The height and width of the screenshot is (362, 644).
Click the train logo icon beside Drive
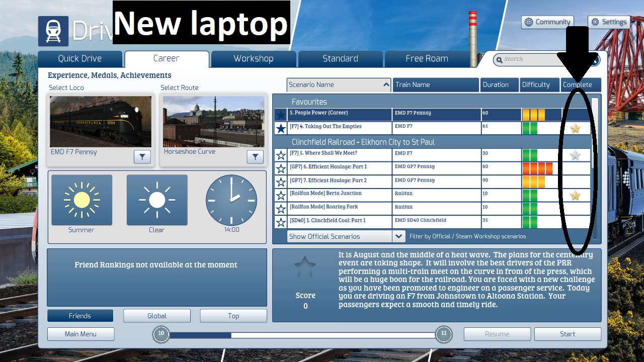pyautogui.click(x=53, y=31)
